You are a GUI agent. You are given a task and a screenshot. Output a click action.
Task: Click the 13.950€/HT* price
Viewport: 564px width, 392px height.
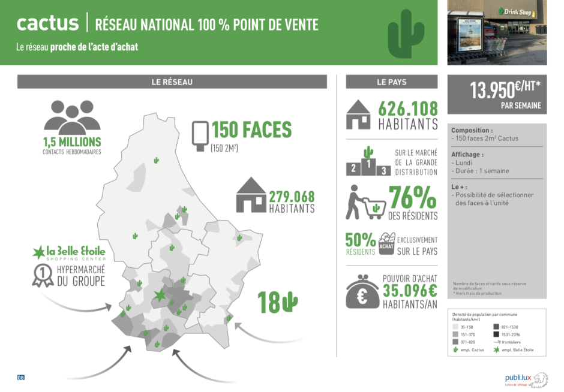tap(505, 89)
